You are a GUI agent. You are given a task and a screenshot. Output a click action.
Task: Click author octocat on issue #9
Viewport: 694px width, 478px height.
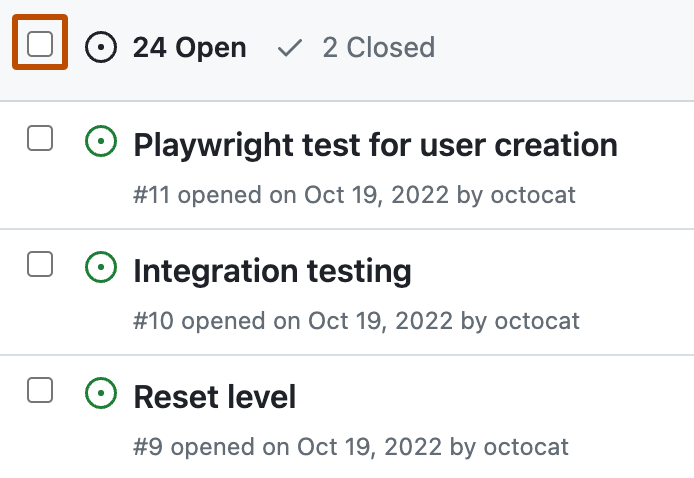(526, 447)
